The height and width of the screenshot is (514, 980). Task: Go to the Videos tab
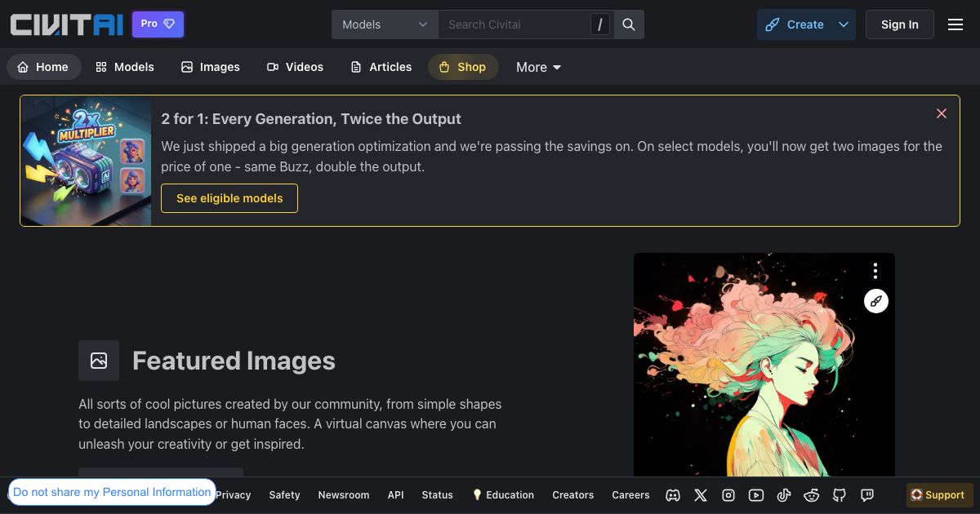click(x=295, y=67)
